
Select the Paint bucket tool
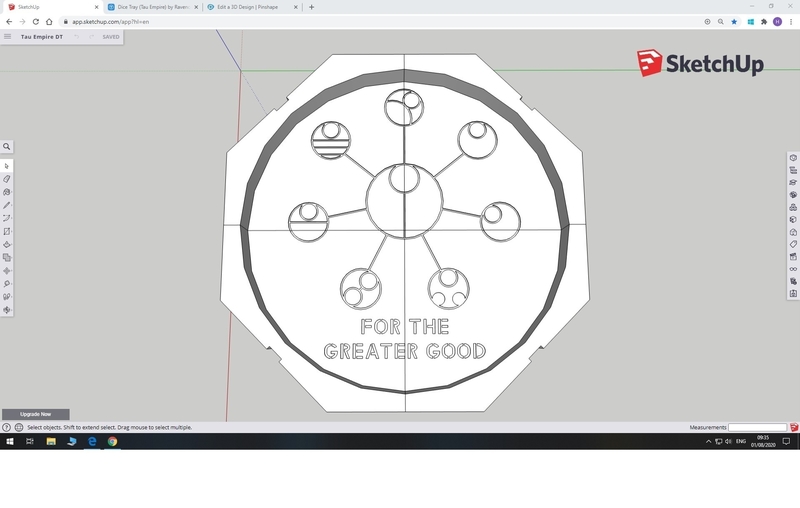tap(7, 192)
